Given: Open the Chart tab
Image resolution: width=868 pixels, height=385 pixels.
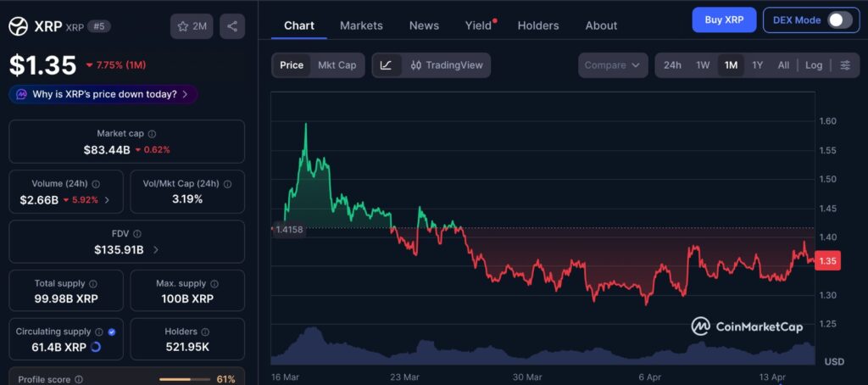Looking at the screenshot, I should (x=299, y=25).
